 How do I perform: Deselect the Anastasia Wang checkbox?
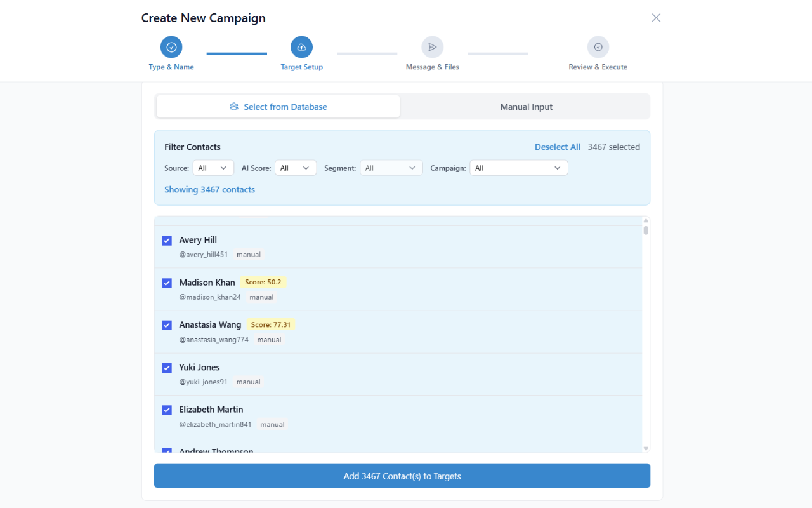[x=167, y=325]
